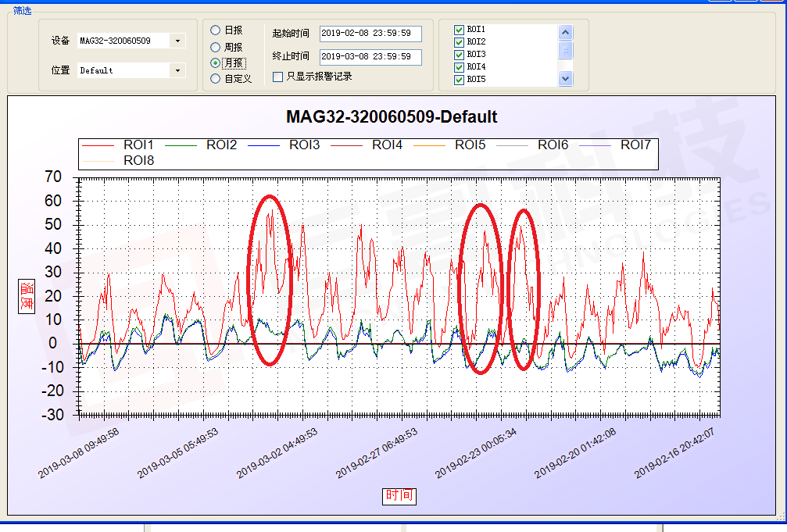The width and height of the screenshot is (787, 532).
Task: Select the 月报 monthly report option
Action: (x=228, y=62)
